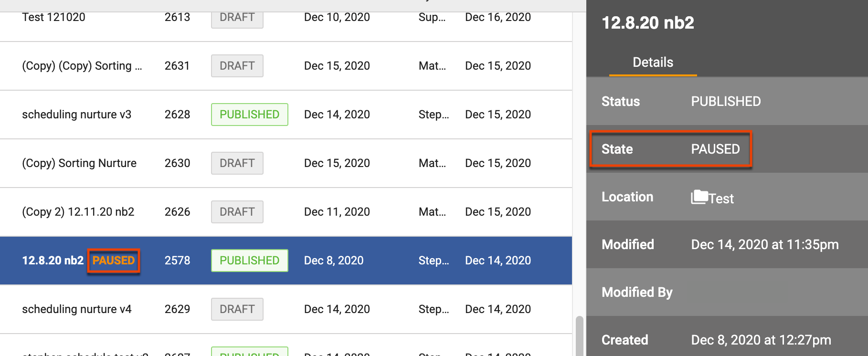868x356 pixels.
Task: Click DRAFT badge for (Copy 2) 12.11.20 nb2
Action: pyautogui.click(x=237, y=212)
